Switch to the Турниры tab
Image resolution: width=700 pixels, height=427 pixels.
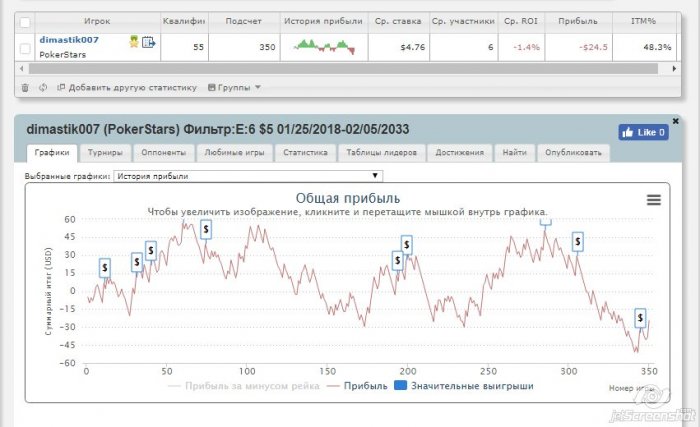coord(105,153)
